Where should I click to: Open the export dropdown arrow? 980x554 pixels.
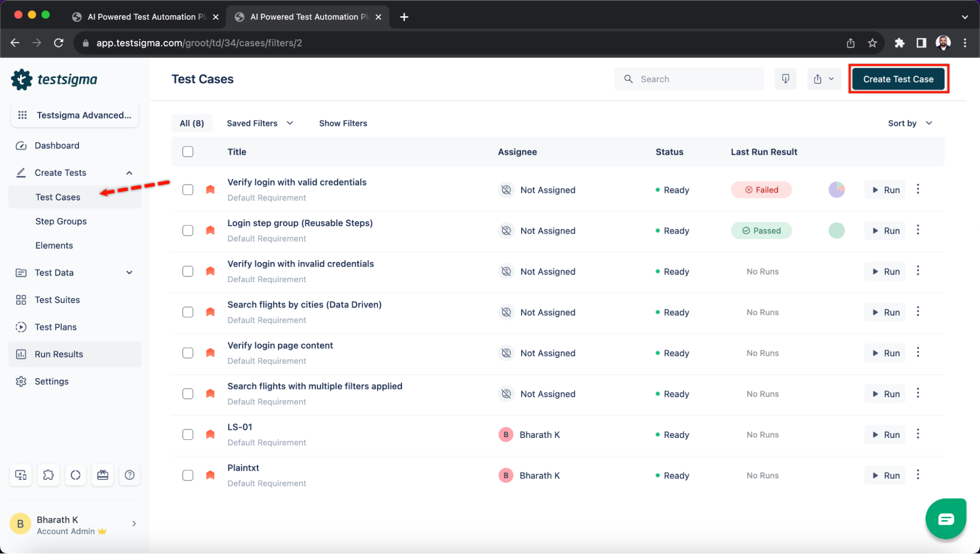tap(831, 79)
